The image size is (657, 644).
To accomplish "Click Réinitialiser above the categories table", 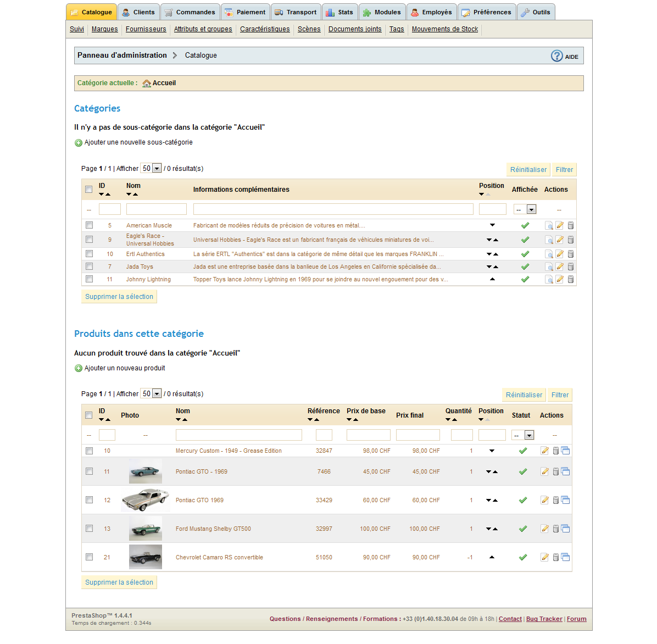I will coord(528,170).
